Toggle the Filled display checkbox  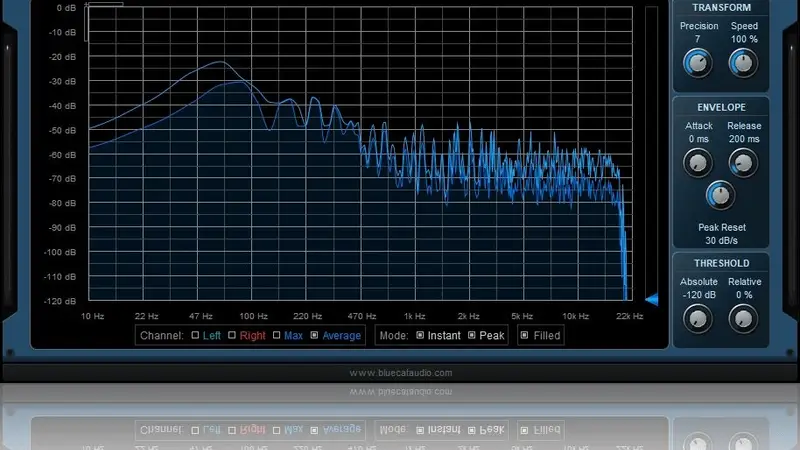pos(524,336)
